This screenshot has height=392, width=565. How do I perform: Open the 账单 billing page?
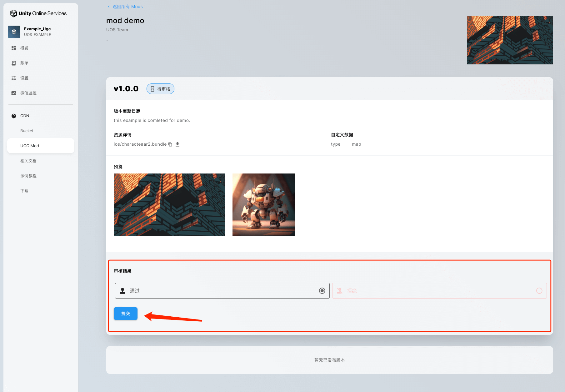[24, 63]
